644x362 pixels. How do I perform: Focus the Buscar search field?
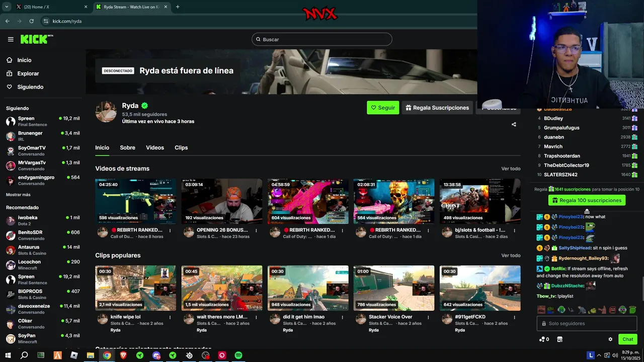click(x=322, y=39)
